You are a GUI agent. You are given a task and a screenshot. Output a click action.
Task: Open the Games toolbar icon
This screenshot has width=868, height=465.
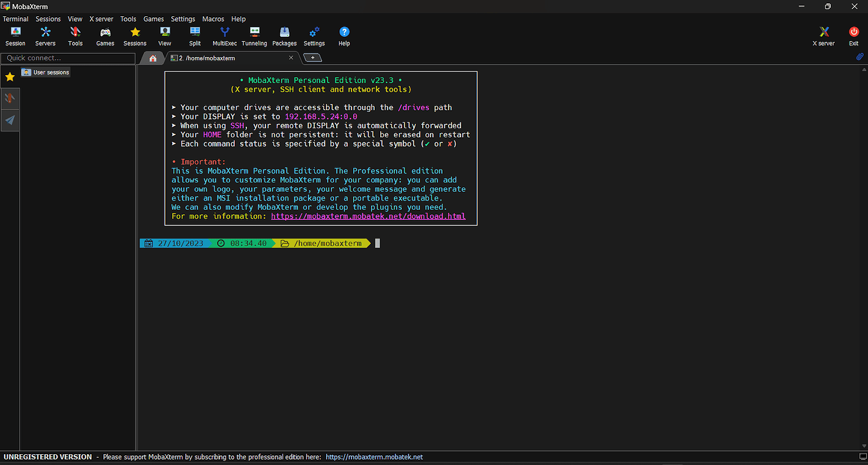(x=105, y=36)
